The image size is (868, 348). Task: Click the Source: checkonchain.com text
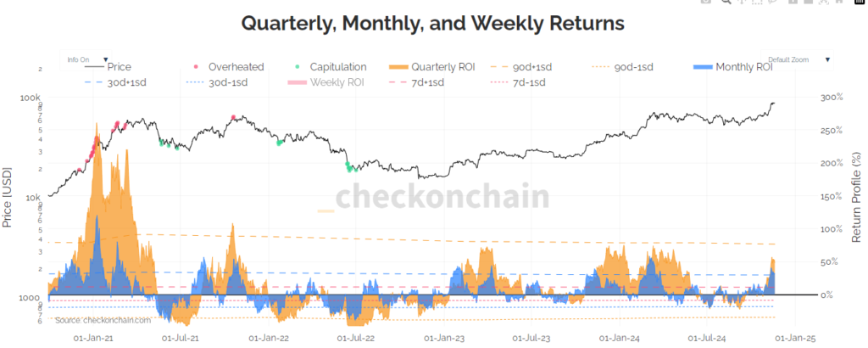point(103,320)
